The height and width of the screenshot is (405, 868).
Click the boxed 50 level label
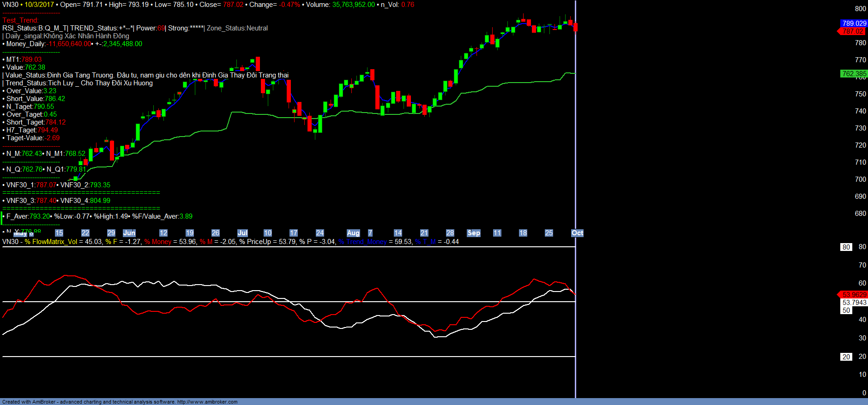click(846, 310)
